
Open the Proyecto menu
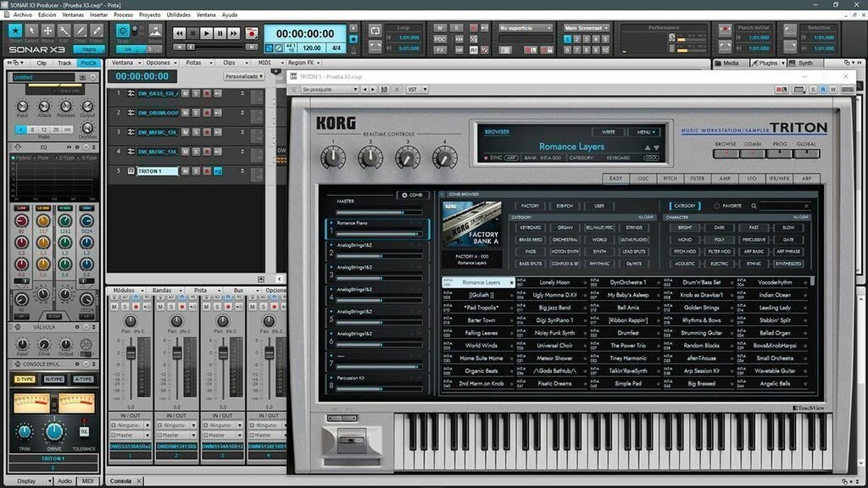point(149,15)
